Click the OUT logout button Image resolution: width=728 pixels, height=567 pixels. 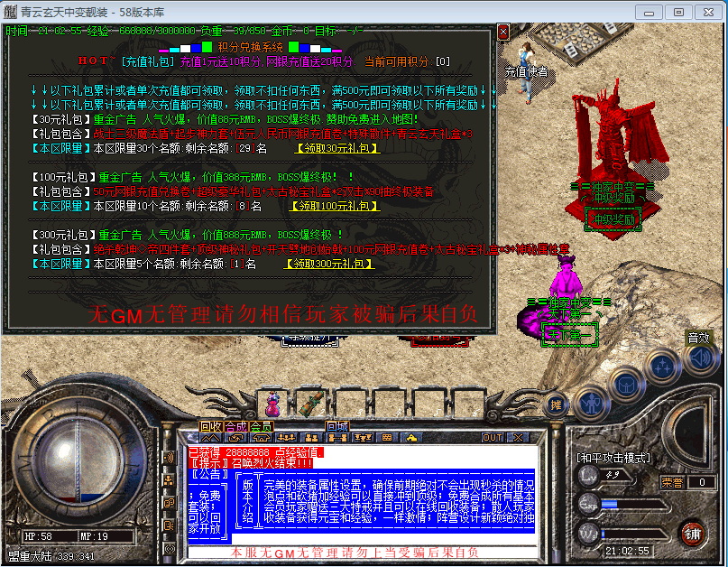[x=493, y=438]
